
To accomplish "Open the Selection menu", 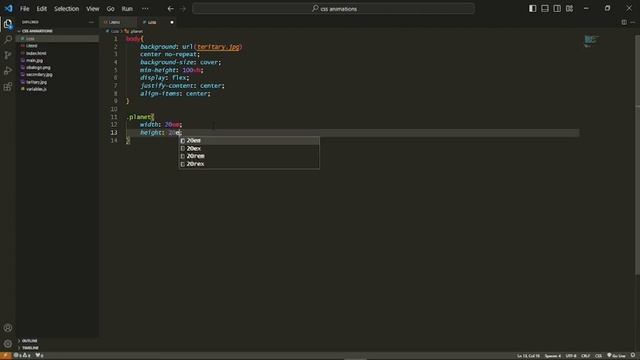I will click(67, 9).
